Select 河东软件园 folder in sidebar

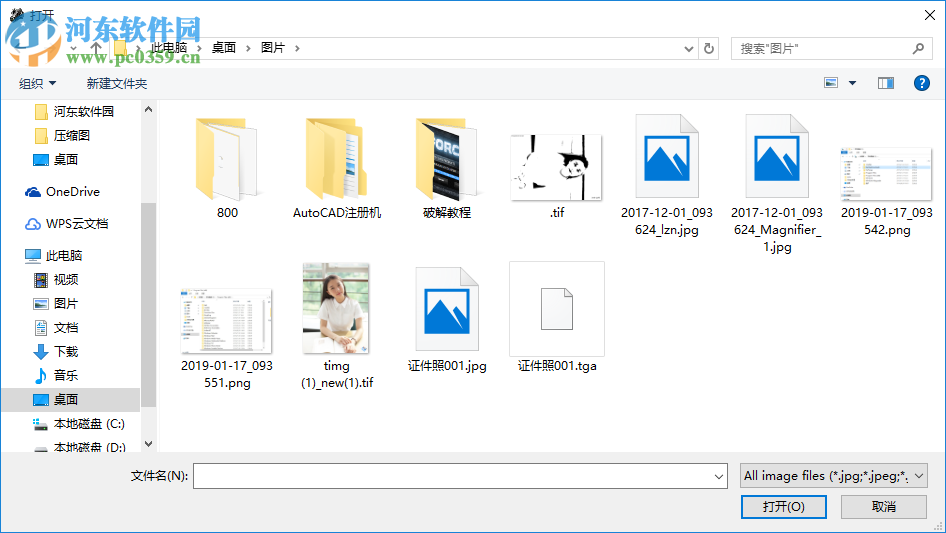[x=74, y=112]
